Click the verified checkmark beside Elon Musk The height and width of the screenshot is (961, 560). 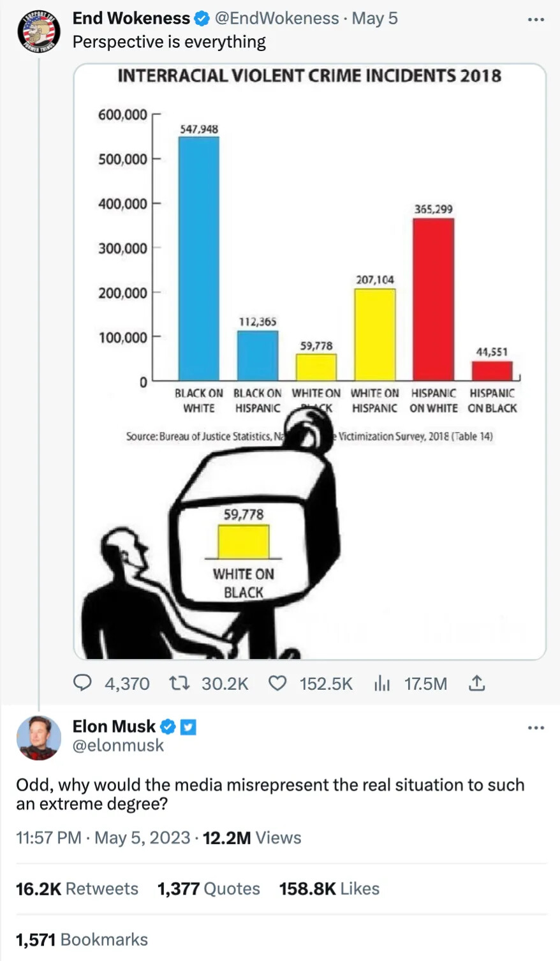168,726
